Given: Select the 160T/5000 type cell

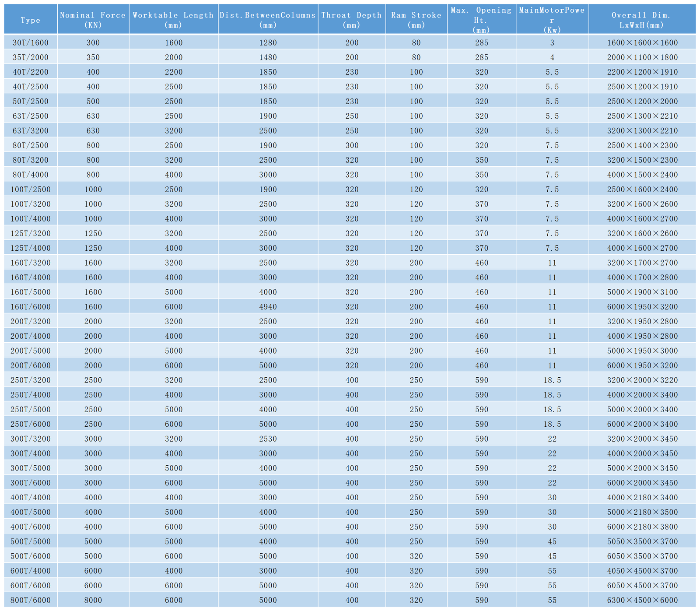Looking at the screenshot, I should click(x=31, y=292).
